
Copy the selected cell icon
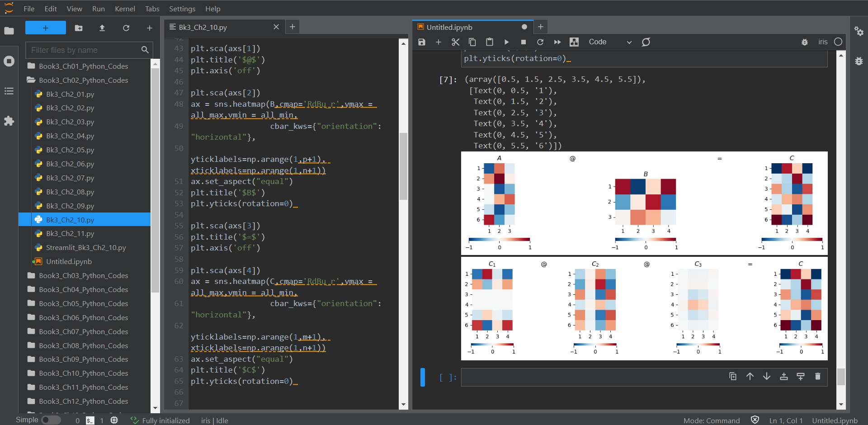[x=472, y=42]
